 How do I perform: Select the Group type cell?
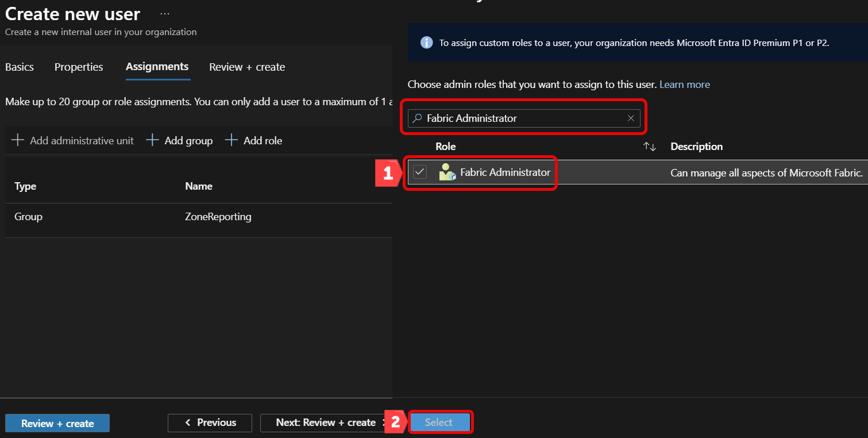(x=28, y=217)
